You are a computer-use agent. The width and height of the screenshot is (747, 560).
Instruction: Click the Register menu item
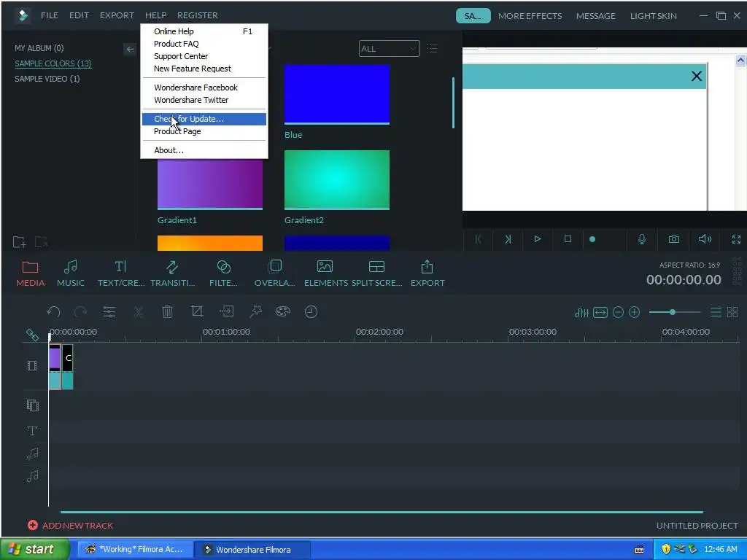point(197,15)
